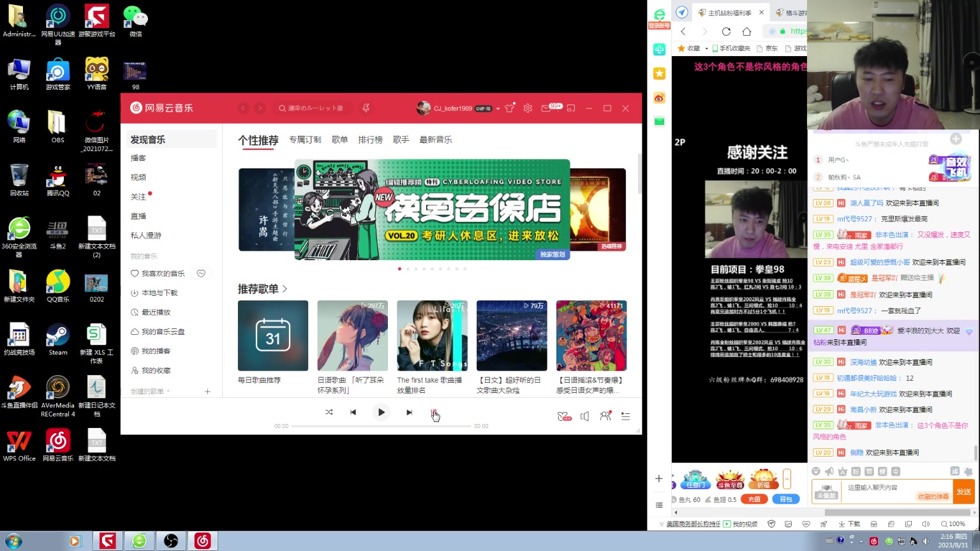This screenshot has width=980, height=551.
Task: Open the browser zoom 100% control
Action: coord(953,524)
